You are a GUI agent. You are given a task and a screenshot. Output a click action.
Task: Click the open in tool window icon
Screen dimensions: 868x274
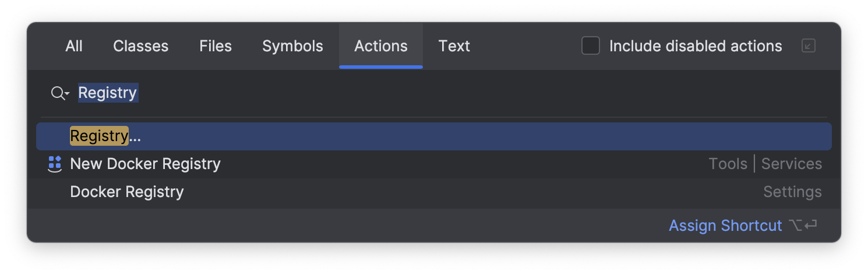pyautogui.click(x=808, y=46)
